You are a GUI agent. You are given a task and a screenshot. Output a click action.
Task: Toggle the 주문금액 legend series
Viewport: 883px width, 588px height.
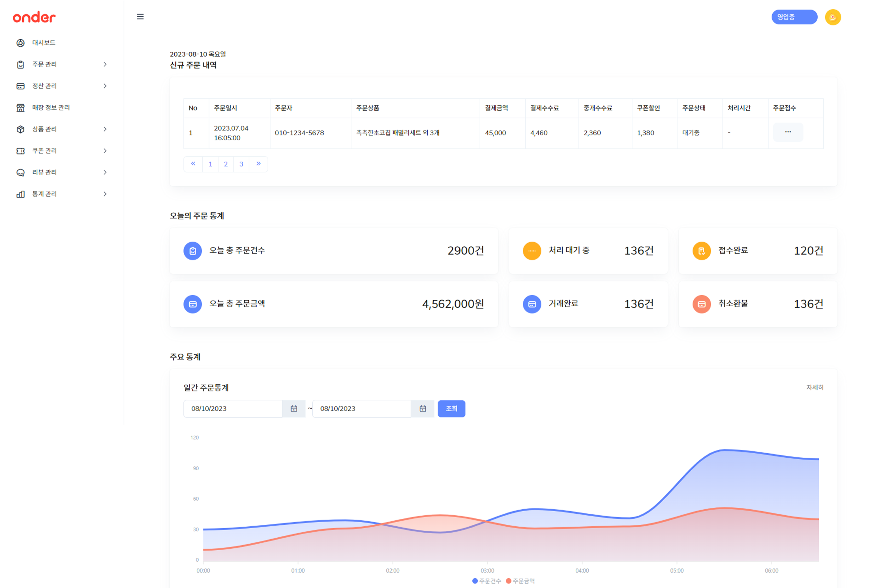[x=520, y=580]
